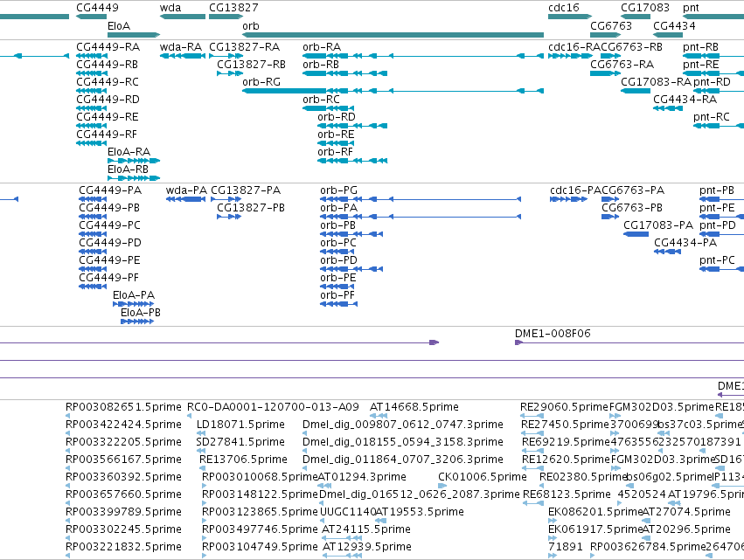Click protein CG13827-PA
The image size is (744, 560).
226,199
